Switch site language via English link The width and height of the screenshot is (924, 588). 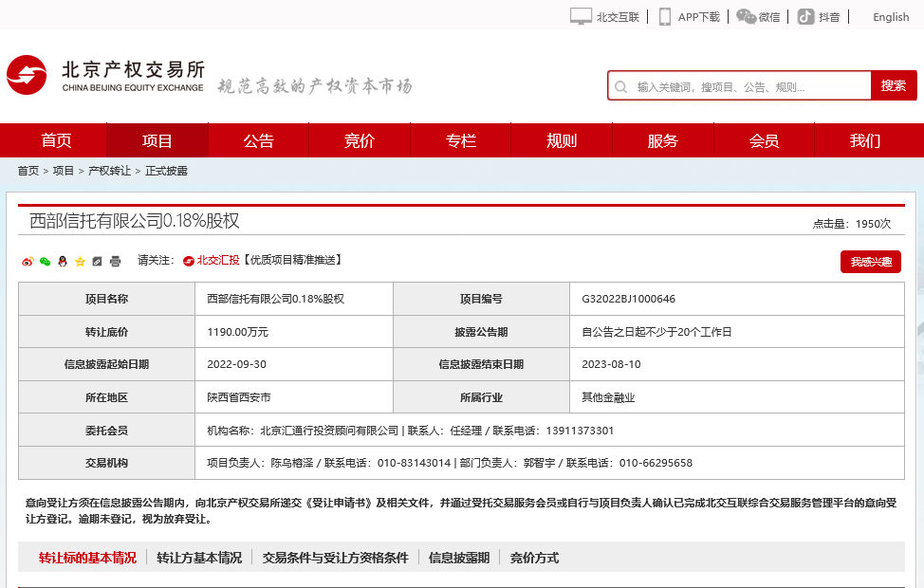point(890,16)
